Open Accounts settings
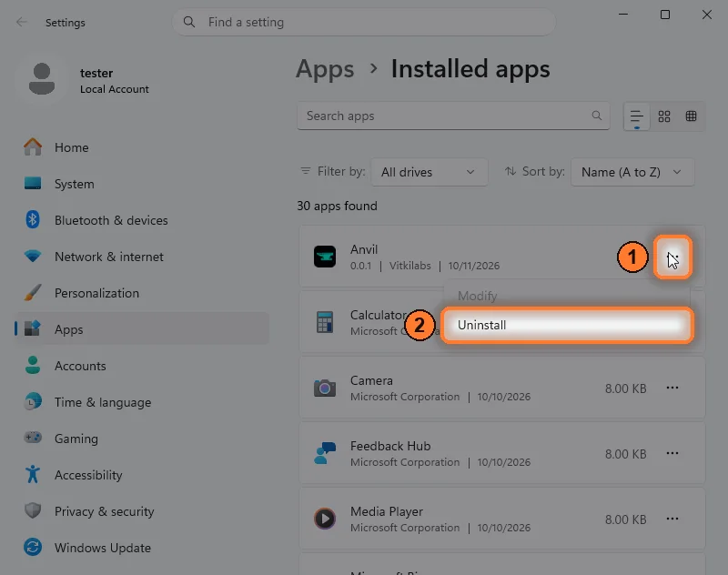 pyautogui.click(x=142, y=366)
